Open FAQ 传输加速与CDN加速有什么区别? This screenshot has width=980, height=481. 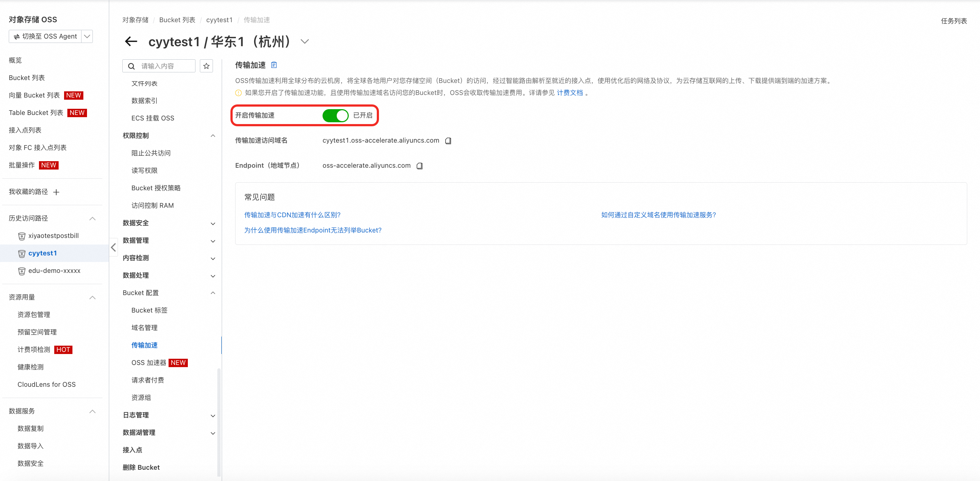click(292, 215)
